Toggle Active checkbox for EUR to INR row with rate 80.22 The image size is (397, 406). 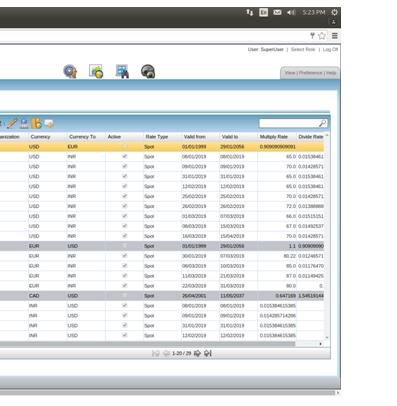125,256
